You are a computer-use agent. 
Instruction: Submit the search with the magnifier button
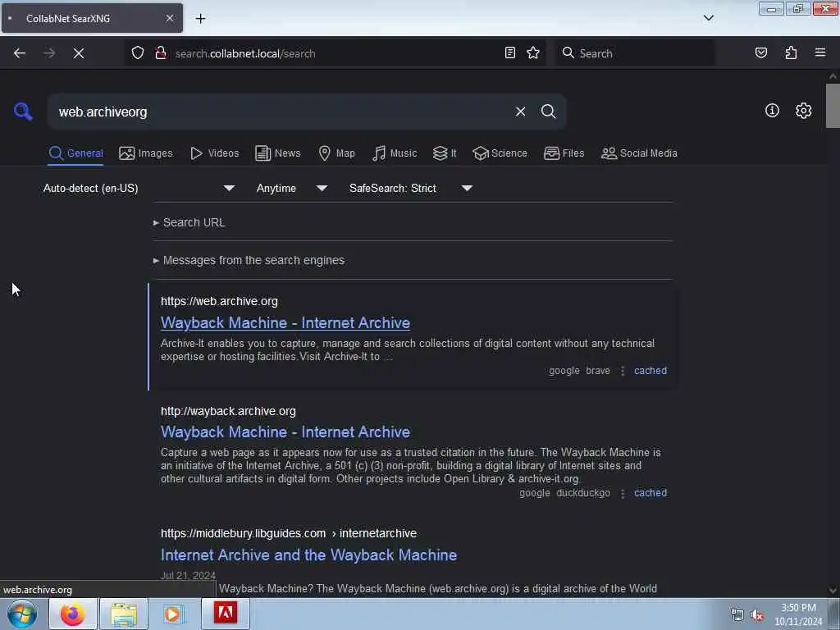(x=548, y=112)
